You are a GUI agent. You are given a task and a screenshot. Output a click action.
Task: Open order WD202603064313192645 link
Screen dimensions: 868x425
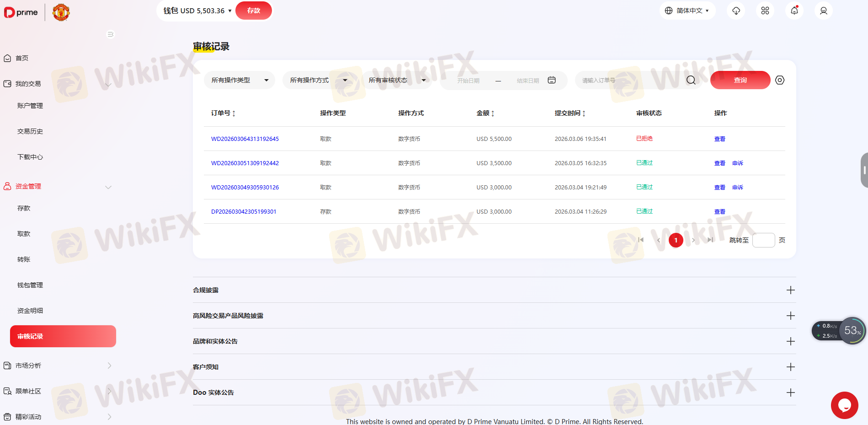(x=245, y=139)
